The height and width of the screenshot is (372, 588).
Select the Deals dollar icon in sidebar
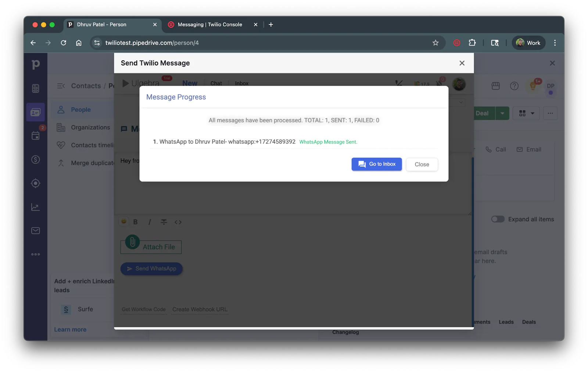coord(35,160)
